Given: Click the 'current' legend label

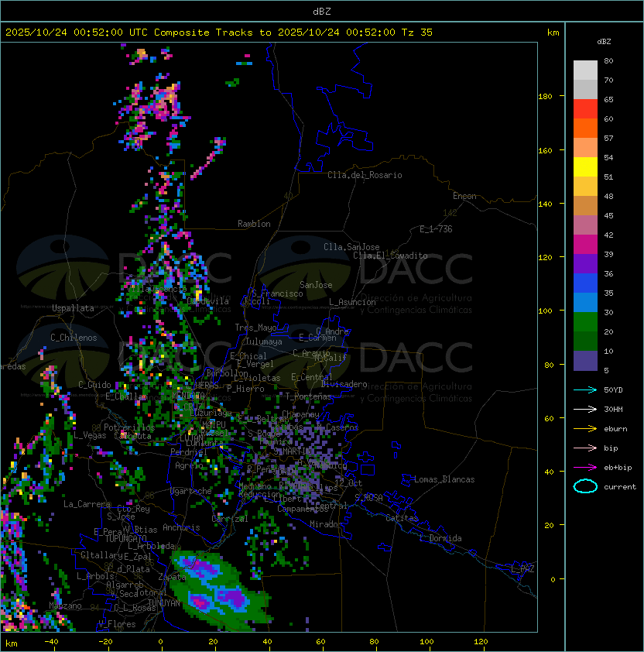Looking at the screenshot, I should [620, 486].
